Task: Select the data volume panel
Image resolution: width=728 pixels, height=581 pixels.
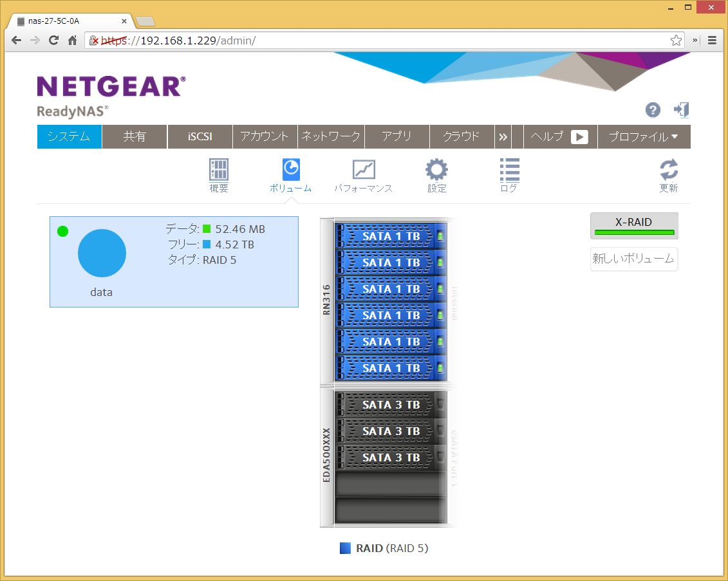Action: coord(174,262)
